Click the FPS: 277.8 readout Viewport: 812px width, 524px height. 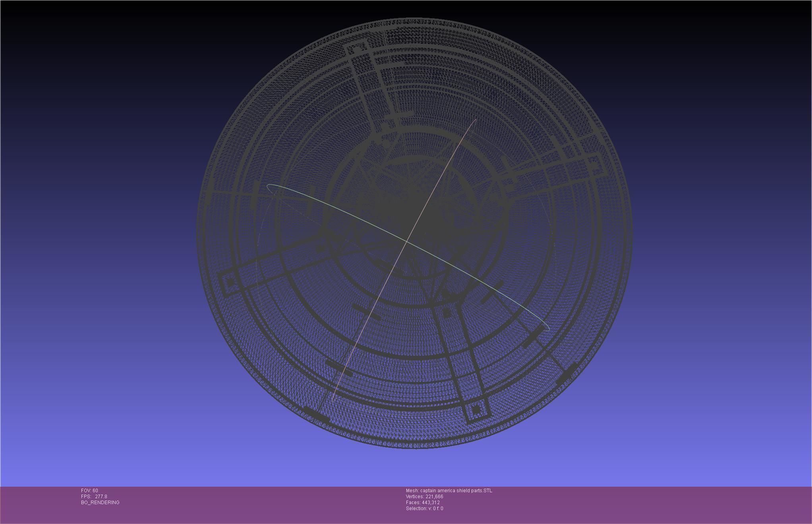coord(94,497)
